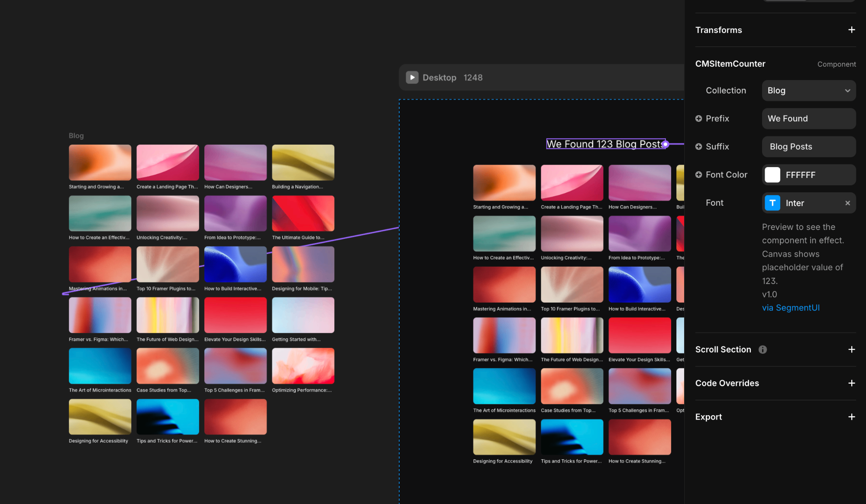Expand the Code Overrides section
Screen dimensions: 866x504
pyautogui.click(x=851, y=383)
